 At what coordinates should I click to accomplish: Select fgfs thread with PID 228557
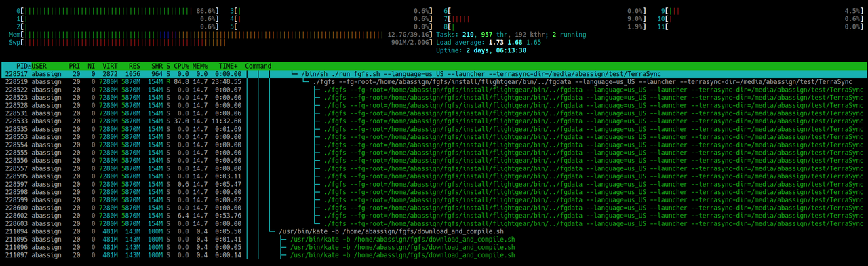434,168
